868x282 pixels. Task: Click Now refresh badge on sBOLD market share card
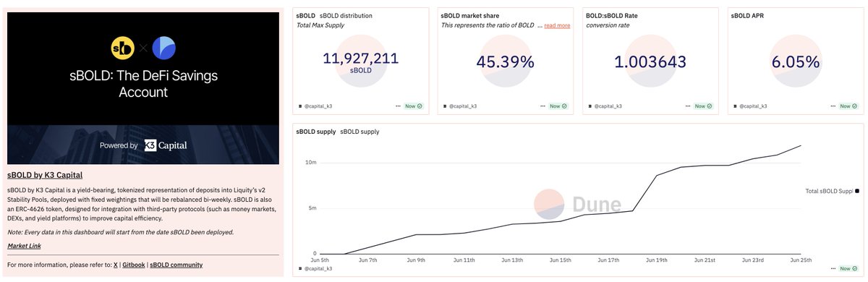[558, 106]
